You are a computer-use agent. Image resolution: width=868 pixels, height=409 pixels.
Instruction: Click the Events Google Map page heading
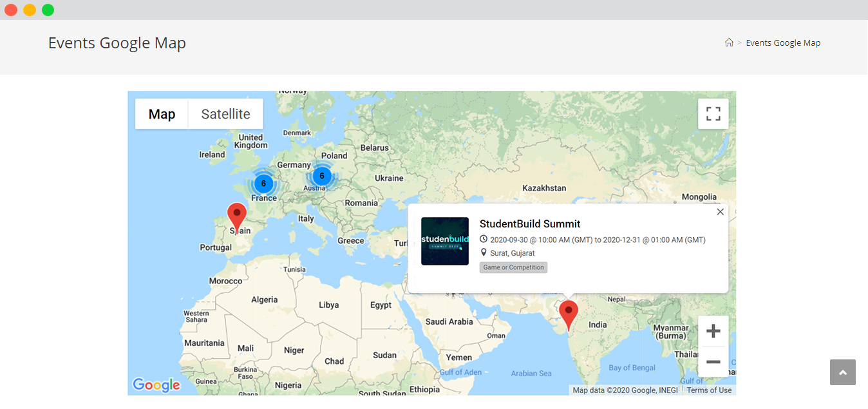(x=117, y=43)
